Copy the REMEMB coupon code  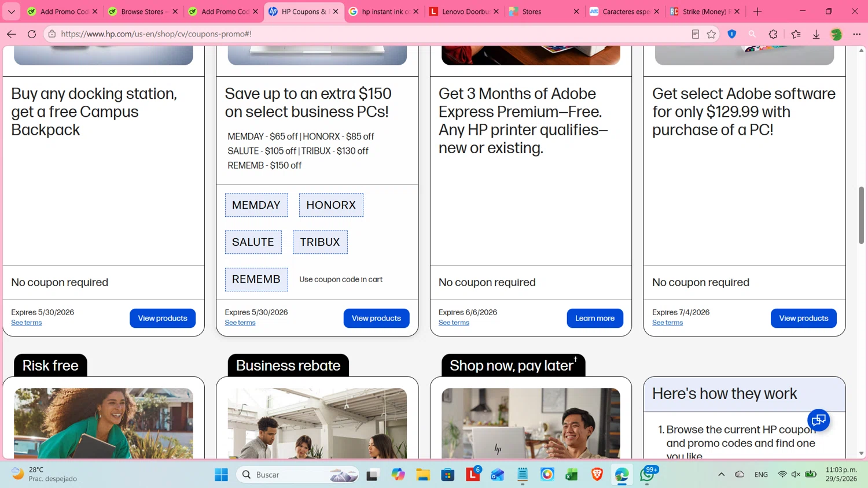pos(256,279)
